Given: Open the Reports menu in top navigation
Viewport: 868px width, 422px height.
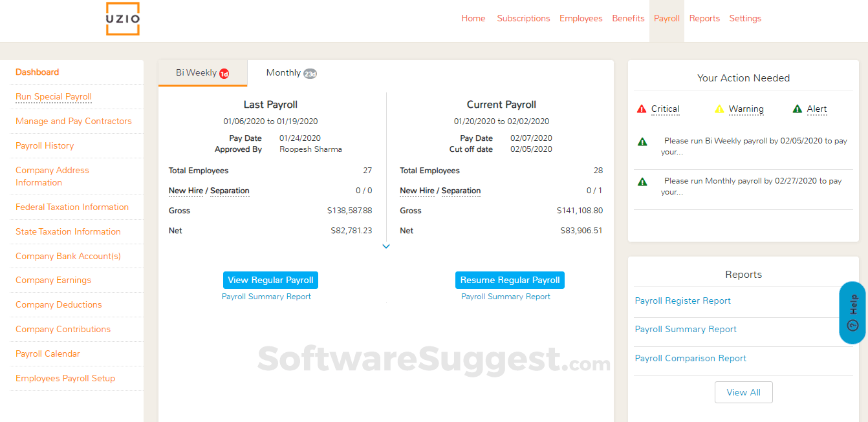Looking at the screenshot, I should click(x=704, y=19).
